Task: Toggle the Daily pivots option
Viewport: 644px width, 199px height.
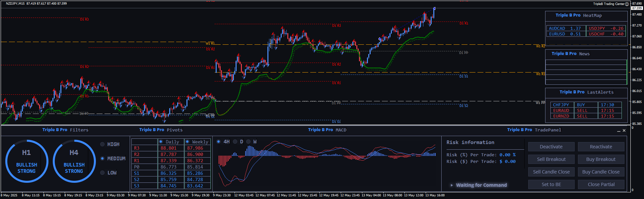Action: coord(161,142)
